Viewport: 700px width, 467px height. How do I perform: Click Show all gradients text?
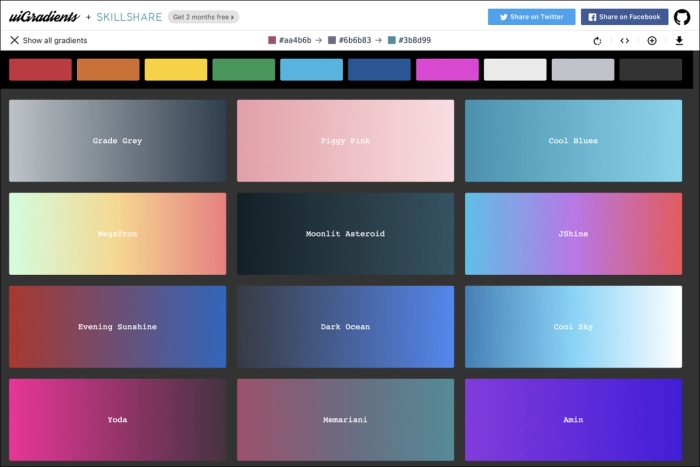click(x=55, y=40)
